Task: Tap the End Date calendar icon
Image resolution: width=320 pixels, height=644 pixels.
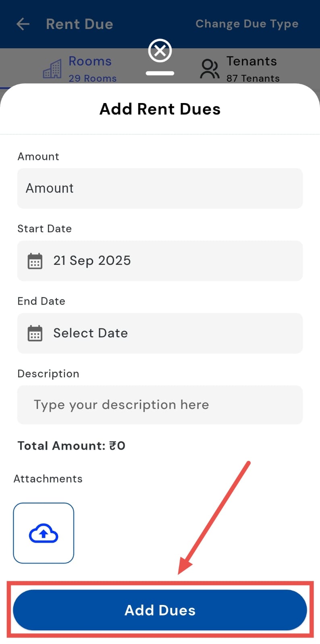Action: 35,333
